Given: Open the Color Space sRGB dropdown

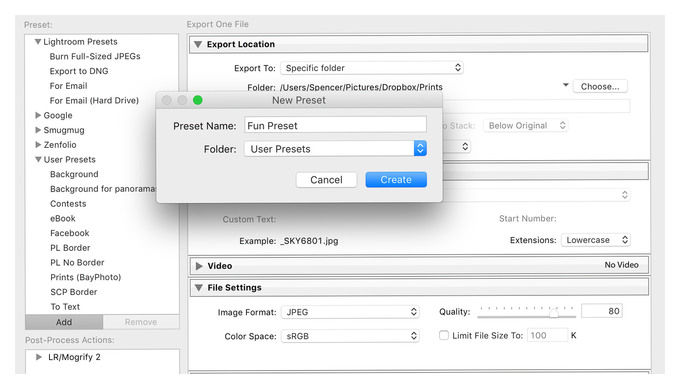Looking at the screenshot, I should [x=350, y=336].
